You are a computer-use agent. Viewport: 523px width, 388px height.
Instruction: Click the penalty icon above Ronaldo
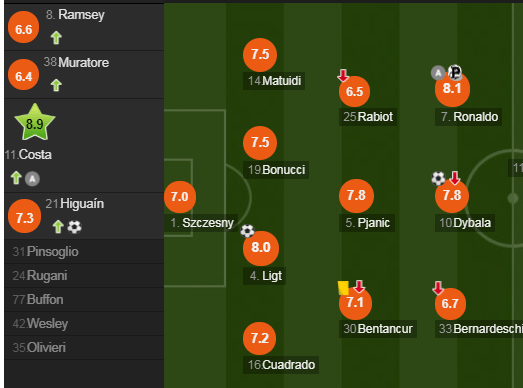tap(455, 72)
